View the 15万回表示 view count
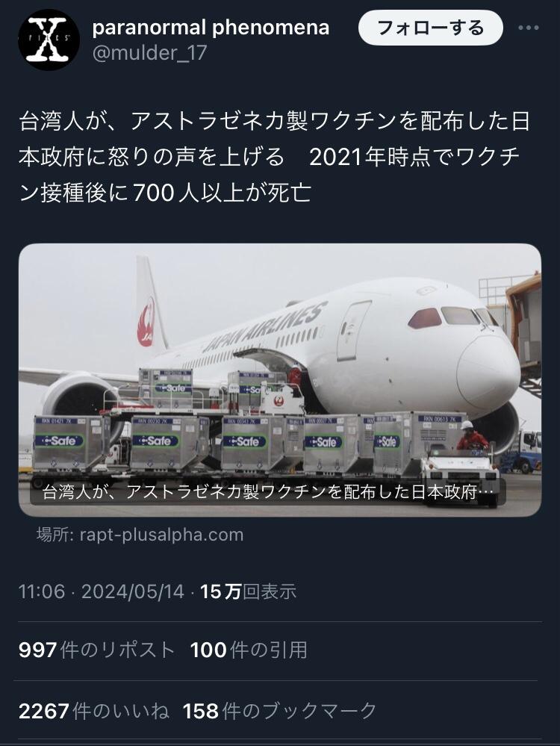This screenshot has width=560, height=746. [248, 591]
